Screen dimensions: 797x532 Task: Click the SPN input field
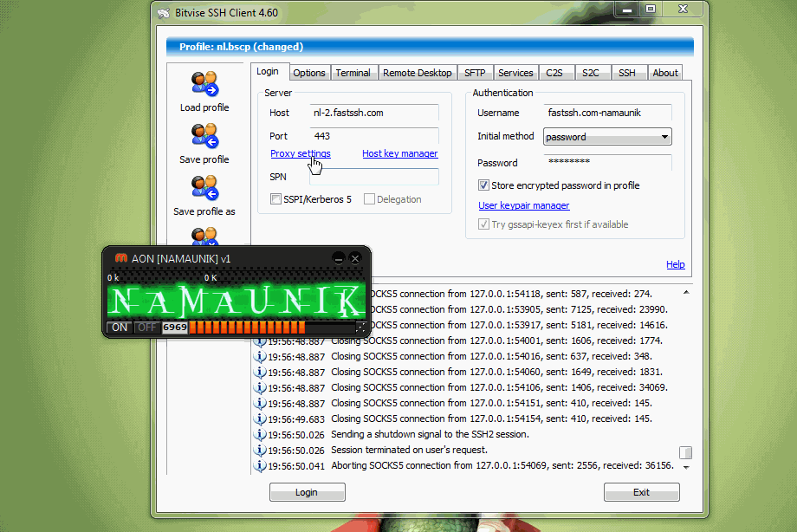[374, 177]
